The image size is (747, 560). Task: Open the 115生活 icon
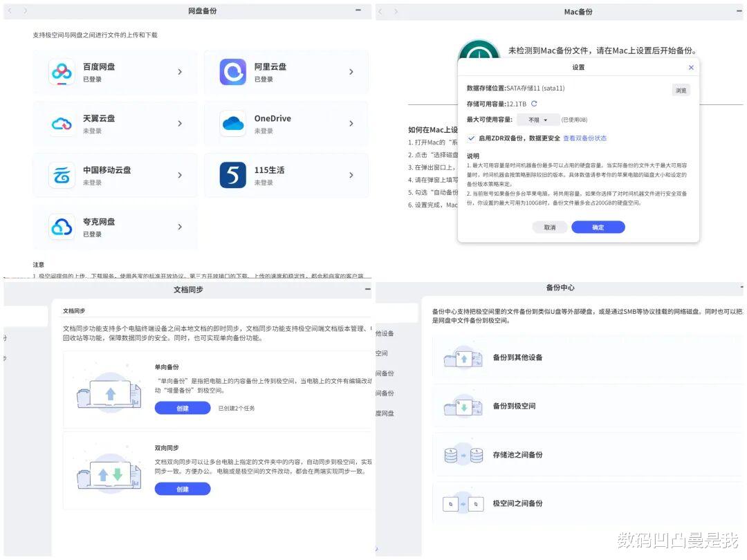tap(233, 175)
